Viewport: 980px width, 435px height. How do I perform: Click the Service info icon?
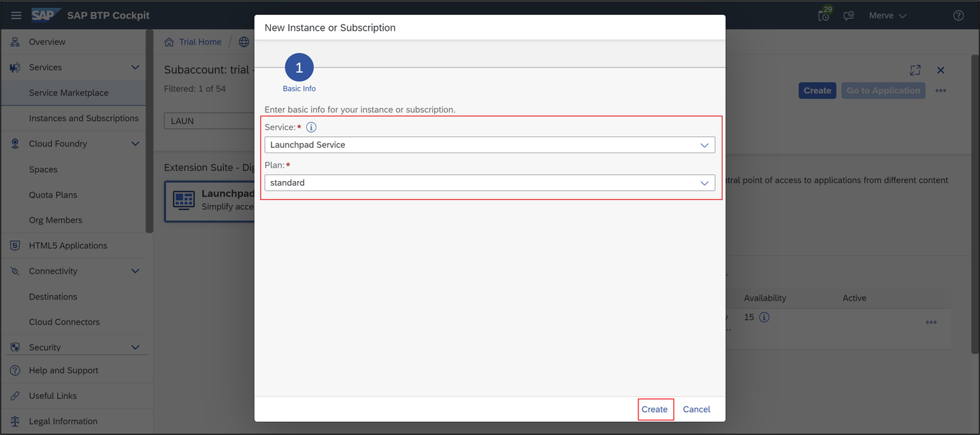tap(311, 127)
